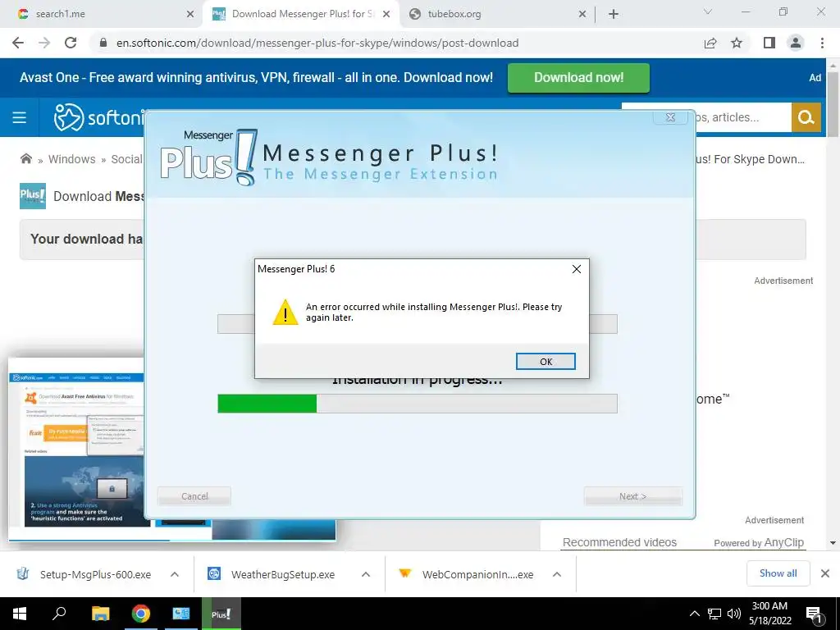Image resolution: width=840 pixels, height=630 pixels.
Task: Click the installation progress bar
Action: pyautogui.click(x=418, y=404)
